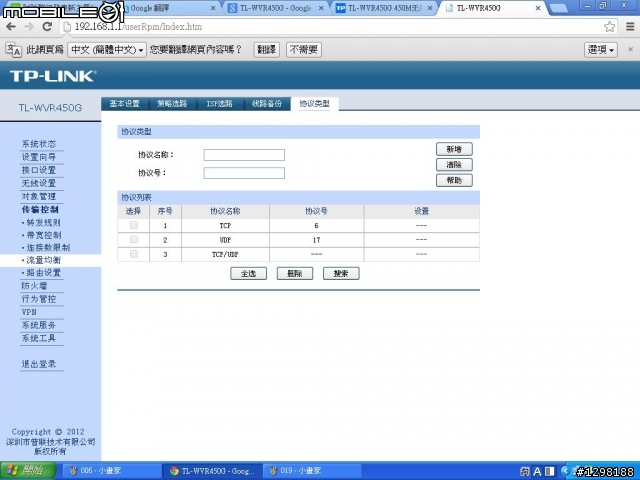640x480 pixels.
Task: Click protocol number 17 cell
Action: click(316, 240)
